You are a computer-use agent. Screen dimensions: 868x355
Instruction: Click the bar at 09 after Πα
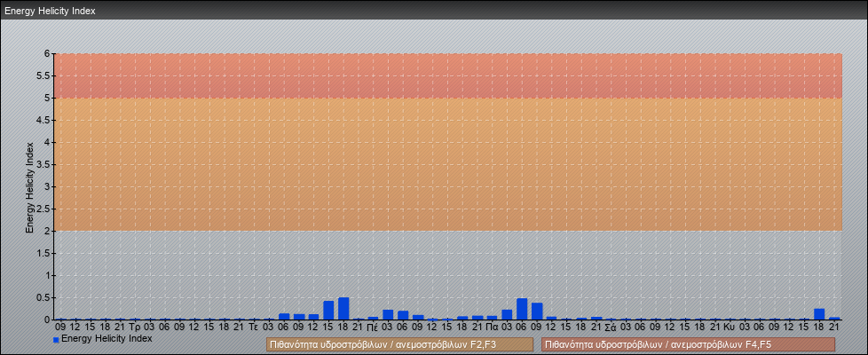click(536, 312)
